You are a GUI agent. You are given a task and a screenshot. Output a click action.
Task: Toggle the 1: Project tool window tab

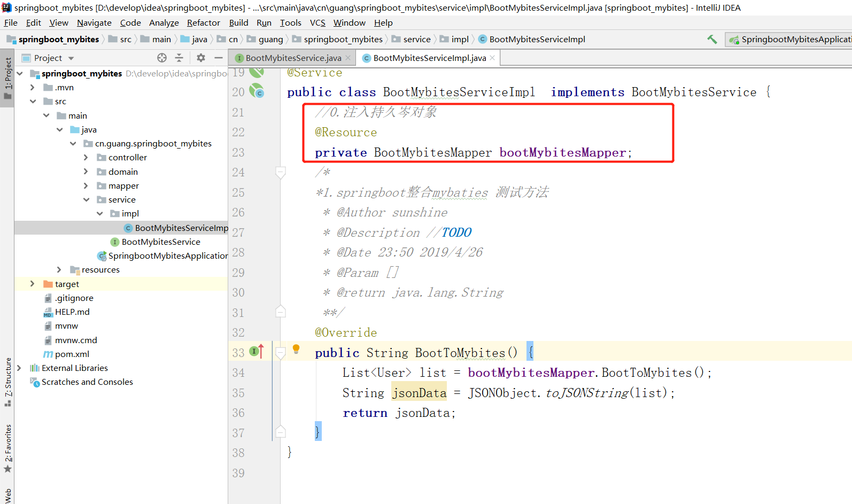(7, 78)
